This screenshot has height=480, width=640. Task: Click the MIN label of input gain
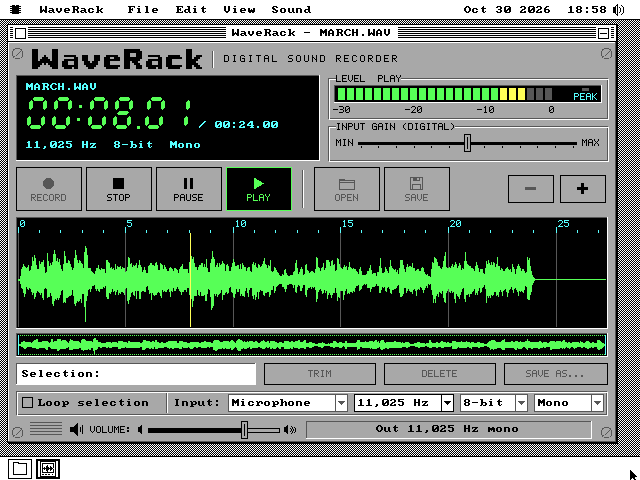(x=344, y=143)
